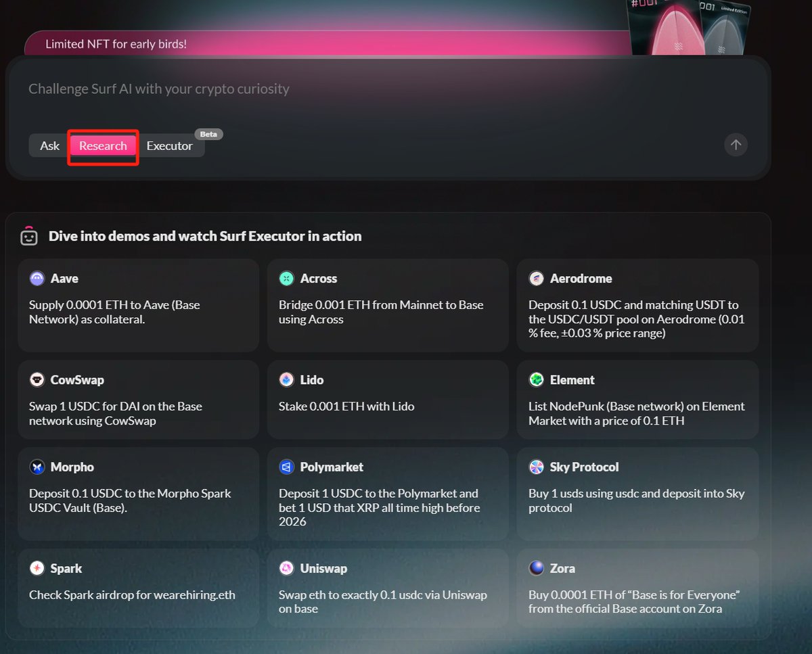Click the Sky Protocol card title text
Screen dimensions: 812x654
coord(584,467)
